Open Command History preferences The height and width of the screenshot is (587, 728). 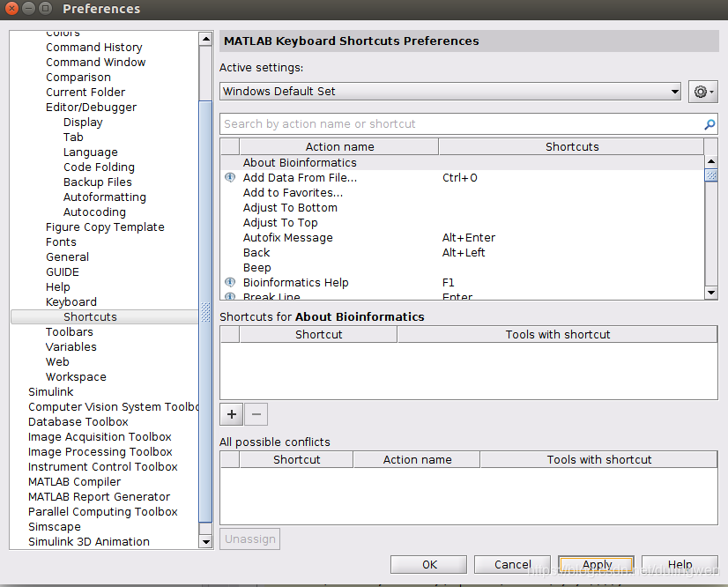[x=93, y=48]
